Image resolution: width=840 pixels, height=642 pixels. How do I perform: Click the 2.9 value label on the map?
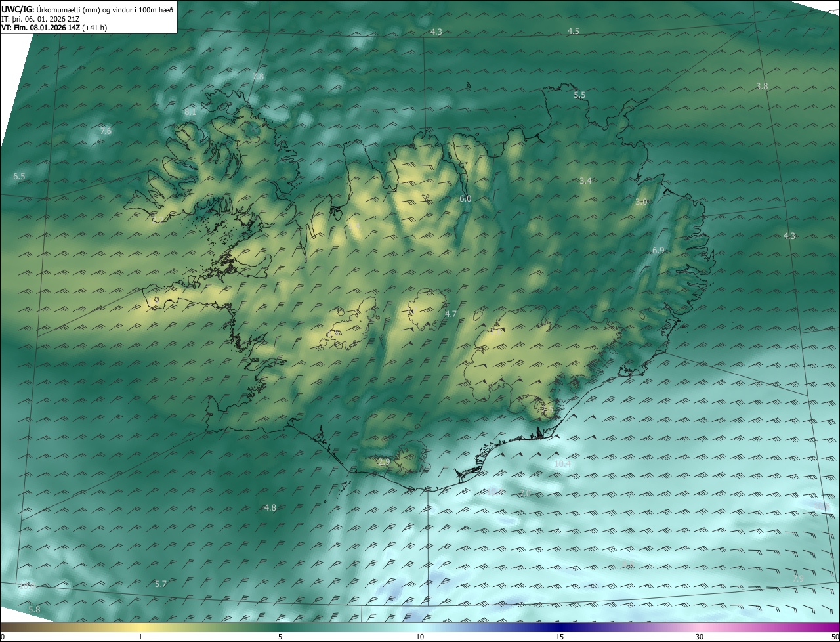[x=385, y=462]
